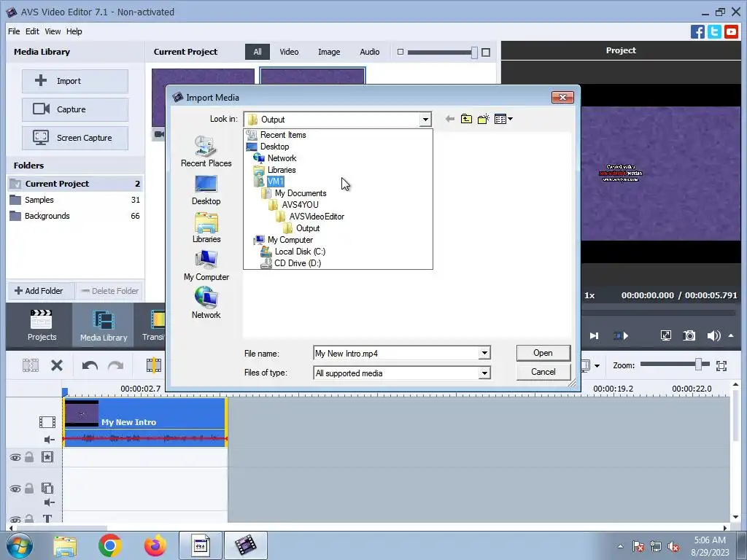Open the Edit menu
Screen dimensions: 747x560
click(x=32, y=31)
